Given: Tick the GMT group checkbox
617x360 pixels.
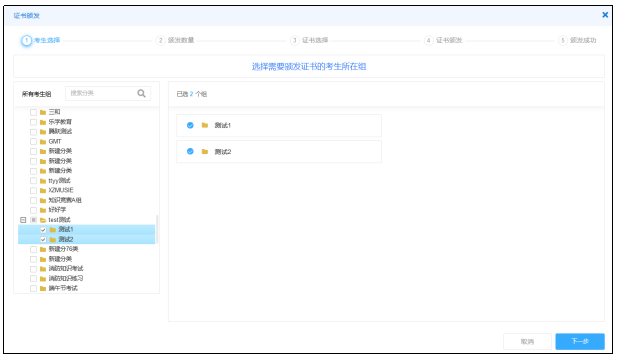Looking at the screenshot, I should pos(33,142).
